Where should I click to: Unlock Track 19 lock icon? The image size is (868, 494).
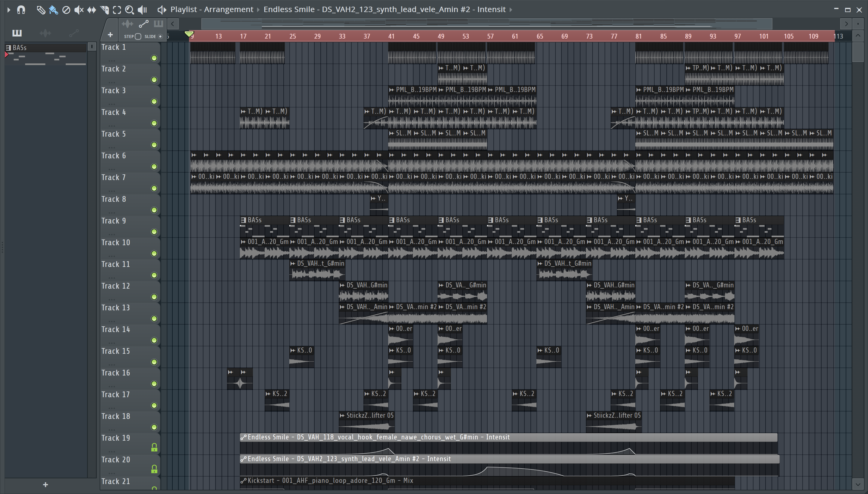pyautogui.click(x=154, y=448)
